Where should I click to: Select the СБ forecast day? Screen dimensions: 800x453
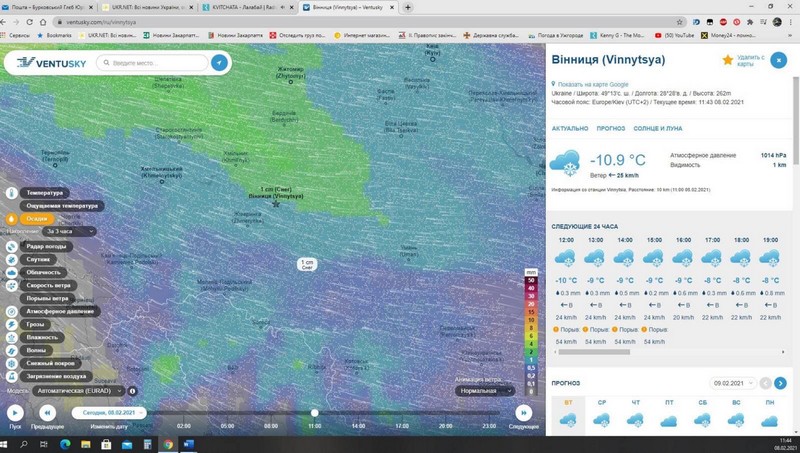point(703,415)
